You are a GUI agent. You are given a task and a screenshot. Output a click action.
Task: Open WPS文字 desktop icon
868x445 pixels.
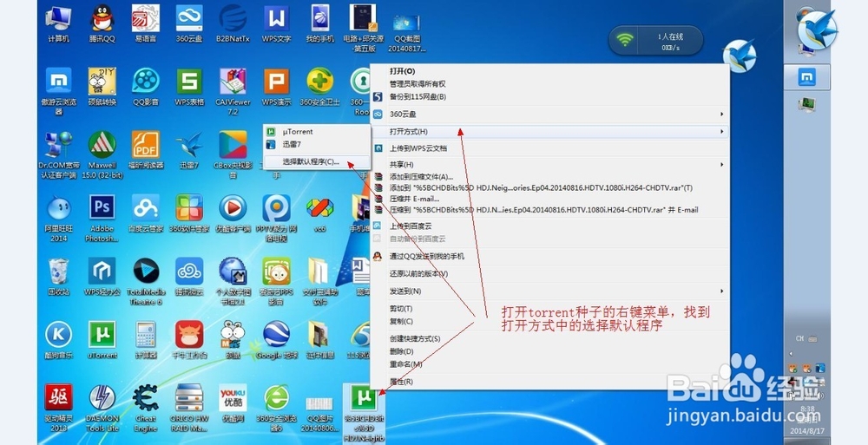click(x=276, y=23)
